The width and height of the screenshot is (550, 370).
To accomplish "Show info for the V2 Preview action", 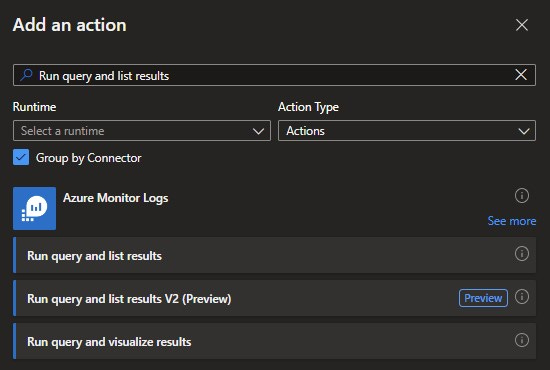I will point(522,297).
